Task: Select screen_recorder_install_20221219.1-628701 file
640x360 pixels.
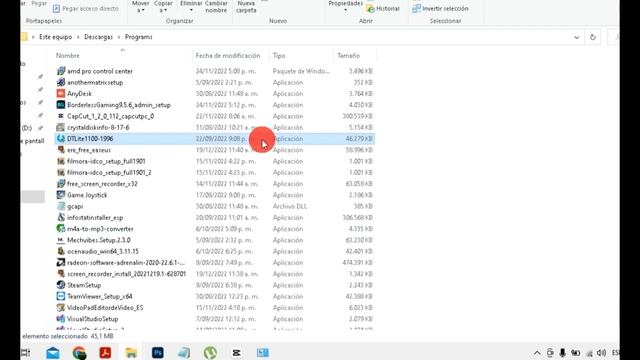Action: coord(127,274)
